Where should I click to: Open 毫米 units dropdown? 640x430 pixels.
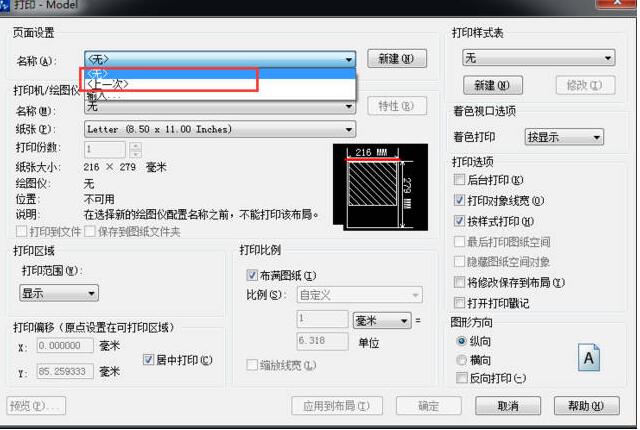point(382,321)
